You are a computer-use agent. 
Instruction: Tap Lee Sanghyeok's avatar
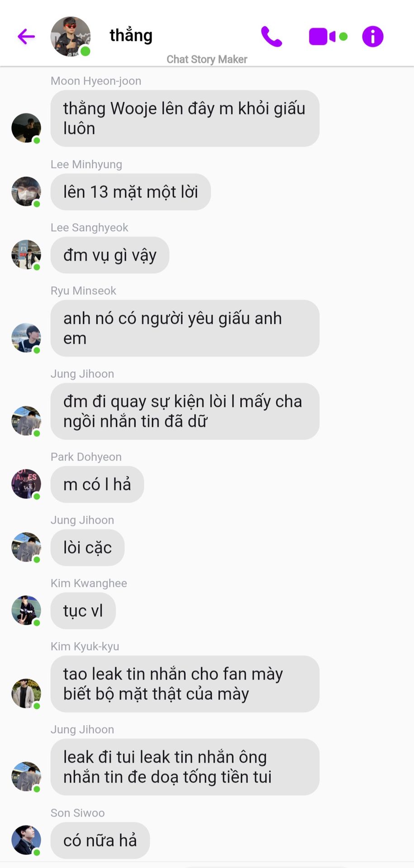[x=26, y=255]
